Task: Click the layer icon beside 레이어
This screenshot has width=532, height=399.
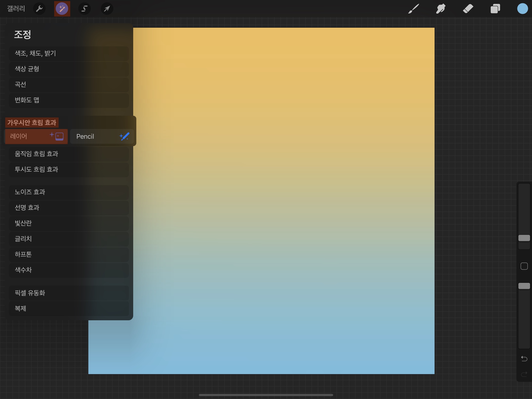Action: click(57, 136)
